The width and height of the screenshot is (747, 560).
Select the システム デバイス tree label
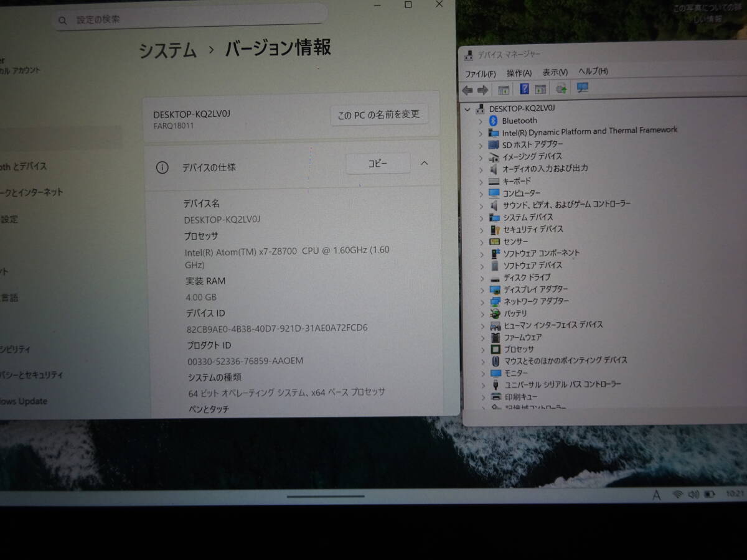coord(528,217)
